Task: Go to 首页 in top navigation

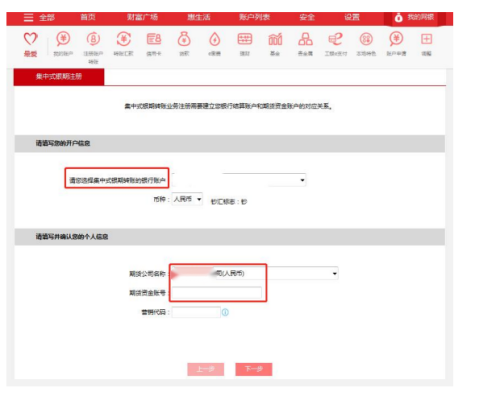Action: pyautogui.click(x=88, y=17)
